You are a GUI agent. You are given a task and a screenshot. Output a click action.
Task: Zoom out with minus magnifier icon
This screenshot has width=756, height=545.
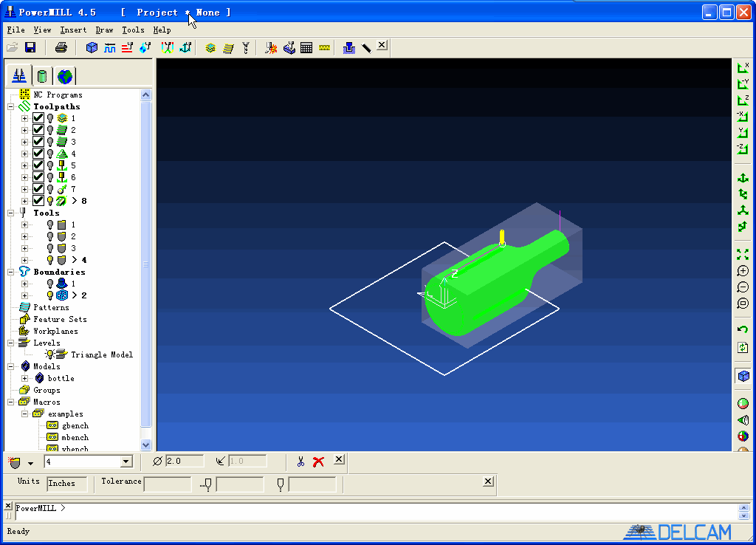pyautogui.click(x=743, y=287)
